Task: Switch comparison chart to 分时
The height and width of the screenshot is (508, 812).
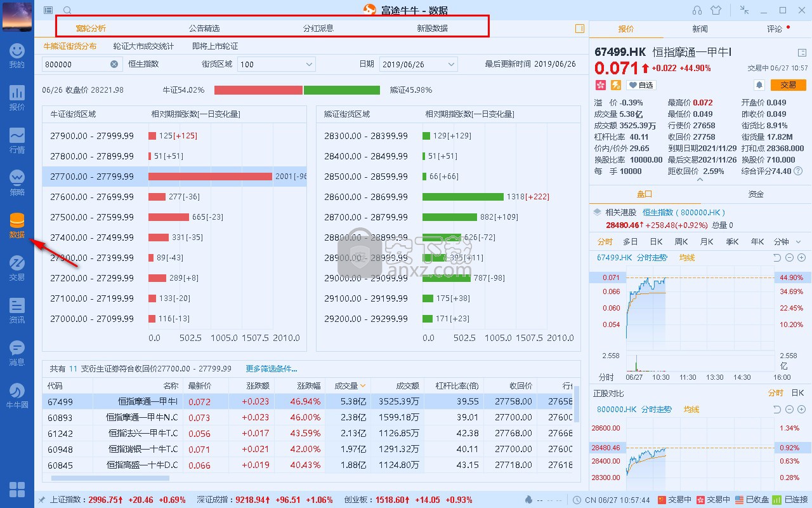Action: pos(776,393)
